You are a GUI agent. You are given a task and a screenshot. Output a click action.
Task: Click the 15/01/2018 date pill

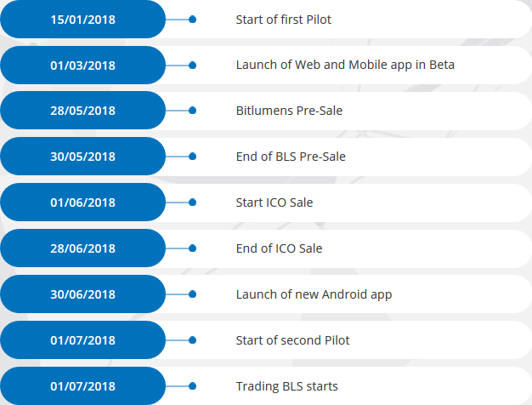pos(82,20)
